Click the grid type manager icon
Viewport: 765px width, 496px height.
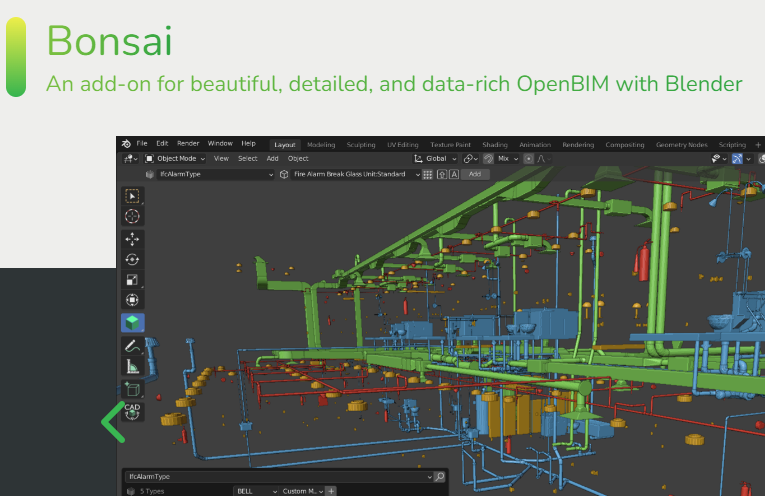tap(427, 174)
